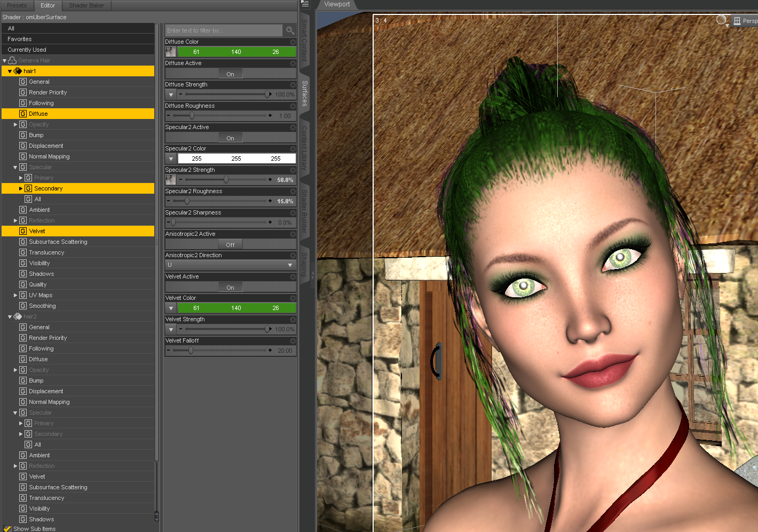
Task: Open the gear menu for Velvet Strength
Action: tap(293, 319)
